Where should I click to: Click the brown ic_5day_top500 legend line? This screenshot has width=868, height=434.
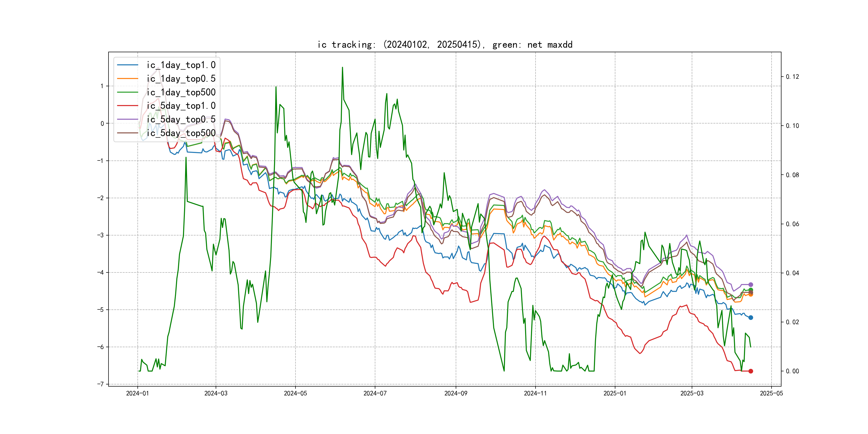127,133
